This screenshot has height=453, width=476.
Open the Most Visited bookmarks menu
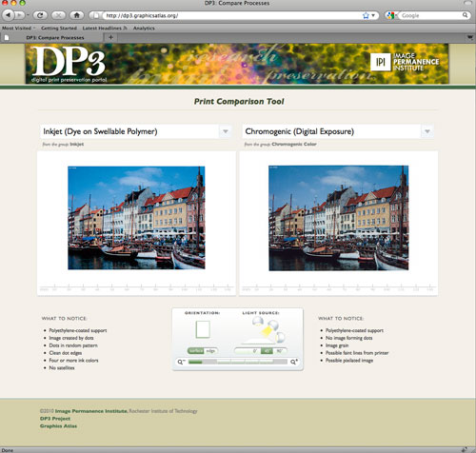click(19, 28)
